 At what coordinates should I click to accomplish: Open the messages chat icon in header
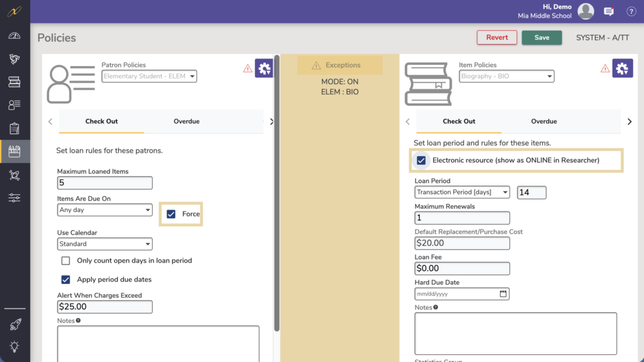(609, 11)
